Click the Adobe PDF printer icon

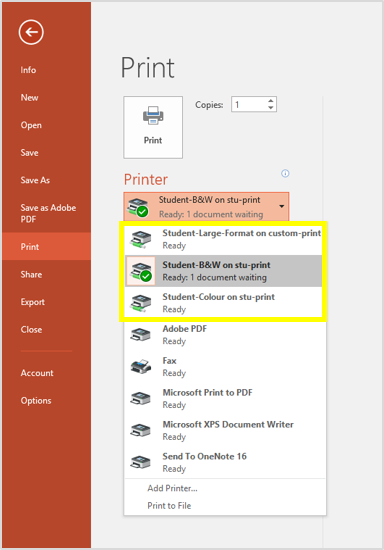pos(141,335)
